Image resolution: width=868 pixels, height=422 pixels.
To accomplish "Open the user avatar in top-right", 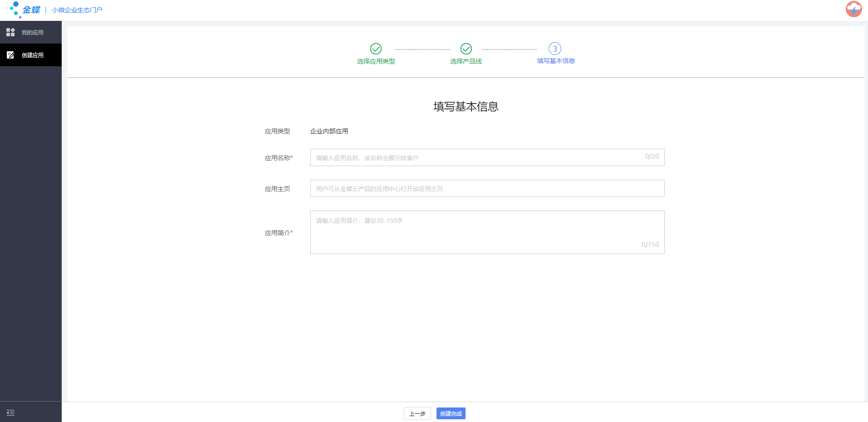I will tap(853, 10).
